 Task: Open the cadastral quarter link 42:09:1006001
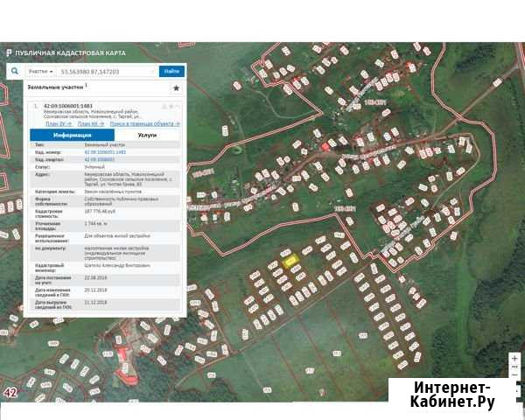tap(100, 159)
